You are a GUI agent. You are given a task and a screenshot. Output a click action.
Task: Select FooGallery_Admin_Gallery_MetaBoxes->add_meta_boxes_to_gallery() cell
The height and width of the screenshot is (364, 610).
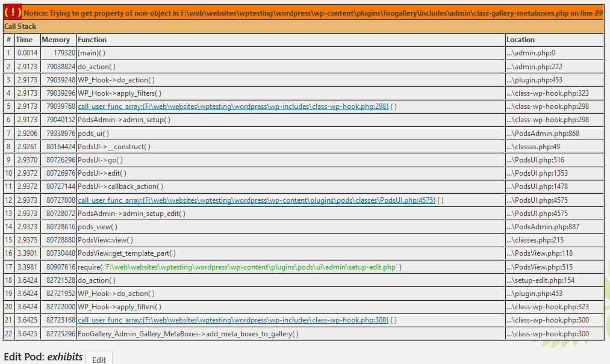(291, 334)
